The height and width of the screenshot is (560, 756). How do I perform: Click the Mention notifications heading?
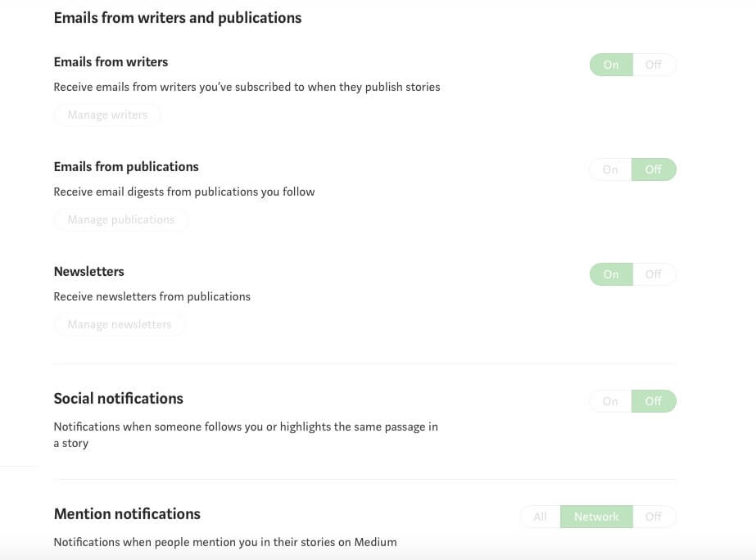pos(127,514)
